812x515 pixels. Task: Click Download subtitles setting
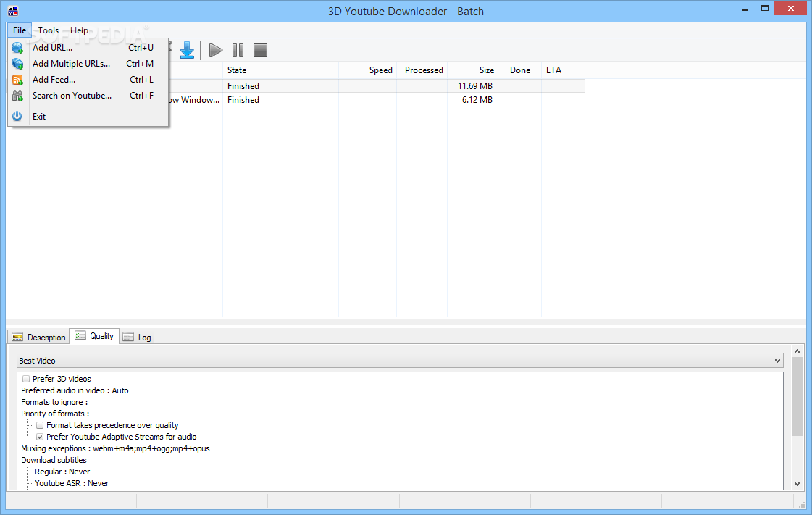[x=54, y=460]
